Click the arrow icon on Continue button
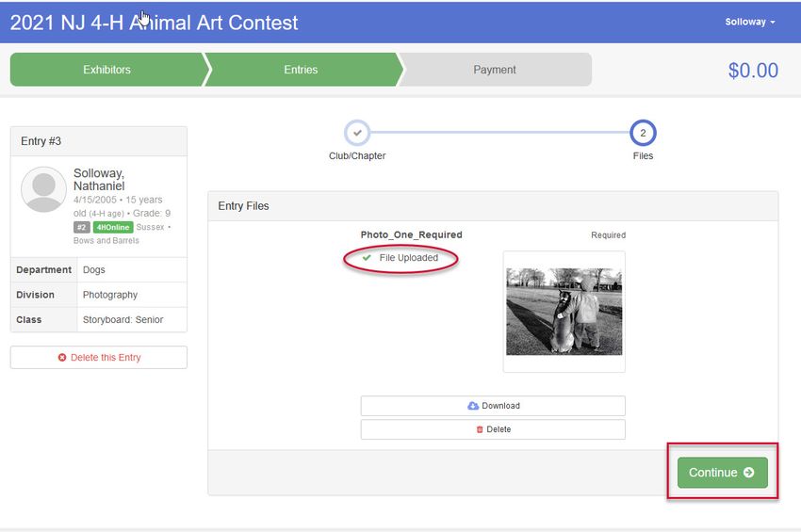The width and height of the screenshot is (801, 532). point(749,473)
